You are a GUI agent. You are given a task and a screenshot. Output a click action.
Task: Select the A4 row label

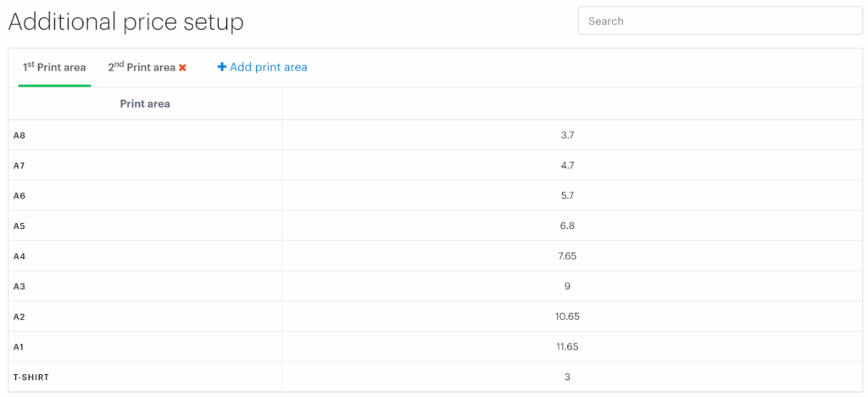(x=19, y=256)
